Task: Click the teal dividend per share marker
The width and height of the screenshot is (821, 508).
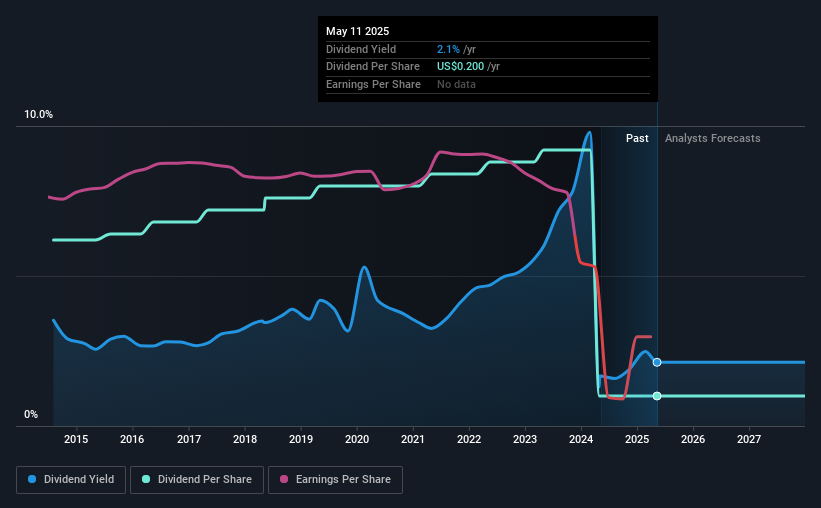Action: coord(657,396)
